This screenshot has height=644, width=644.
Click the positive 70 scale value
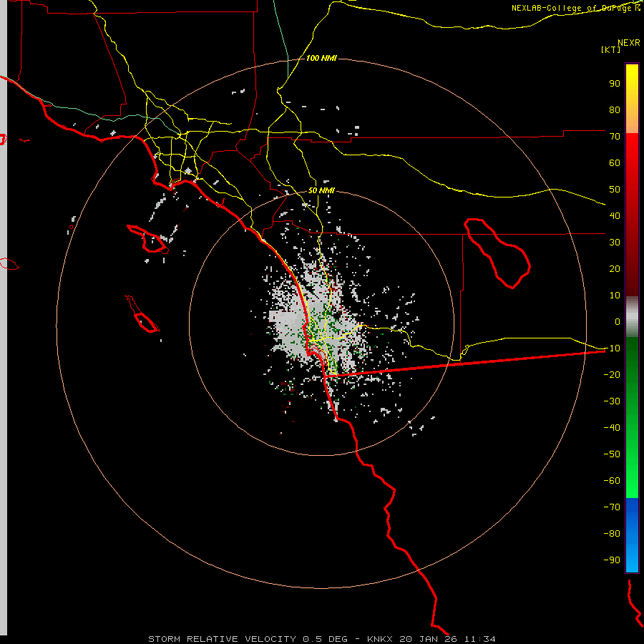615,137
